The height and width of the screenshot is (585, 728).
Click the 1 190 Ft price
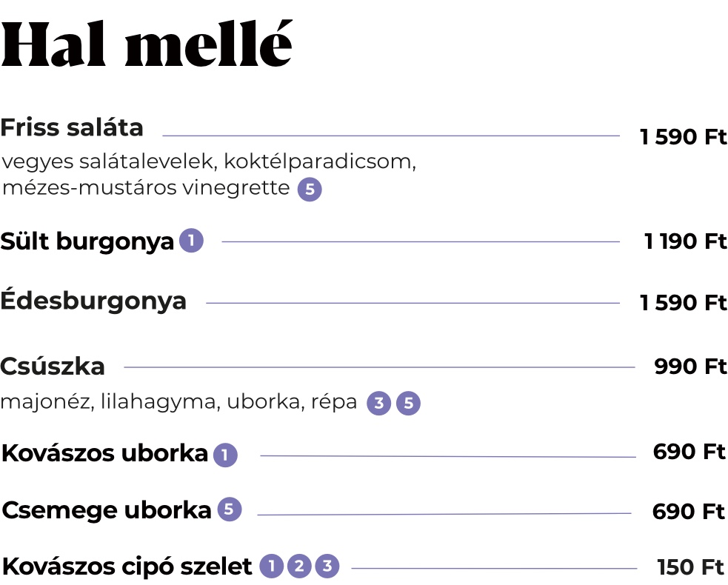(685, 241)
